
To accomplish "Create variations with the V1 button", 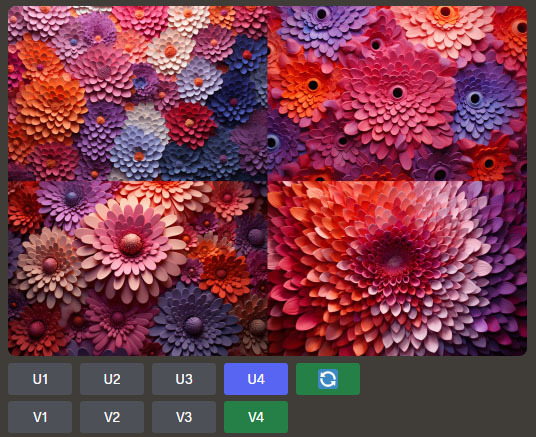I will (40, 417).
